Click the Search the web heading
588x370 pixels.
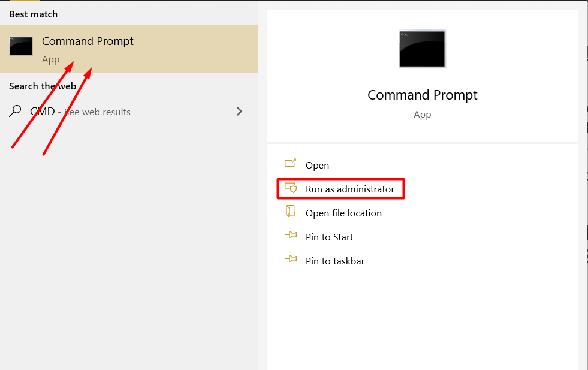[43, 86]
